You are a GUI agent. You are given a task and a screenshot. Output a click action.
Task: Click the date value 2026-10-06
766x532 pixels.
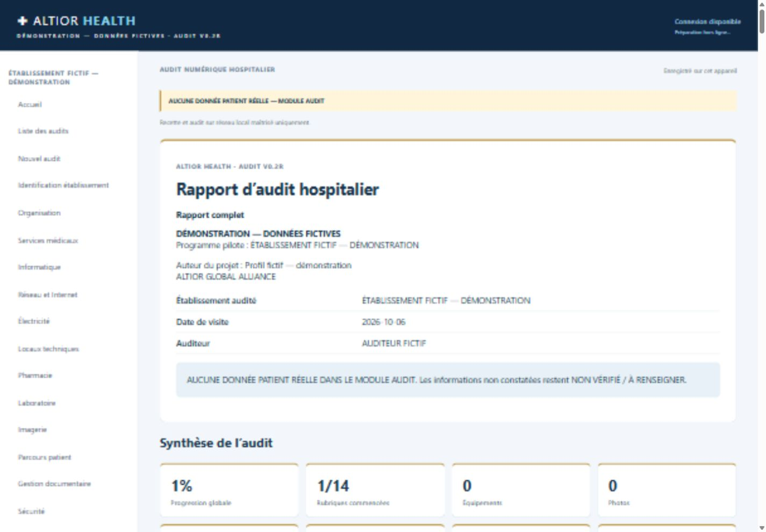(384, 322)
